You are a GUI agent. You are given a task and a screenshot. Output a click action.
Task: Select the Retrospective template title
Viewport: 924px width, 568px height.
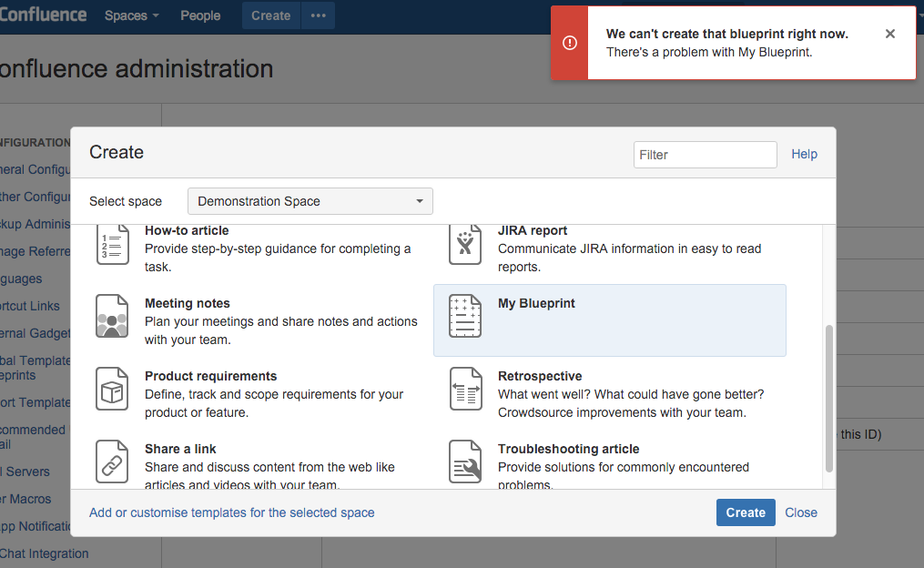[x=540, y=376]
